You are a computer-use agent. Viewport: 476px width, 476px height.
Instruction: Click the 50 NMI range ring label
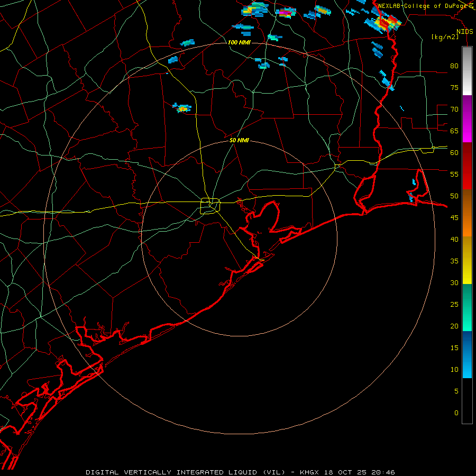pyautogui.click(x=239, y=140)
